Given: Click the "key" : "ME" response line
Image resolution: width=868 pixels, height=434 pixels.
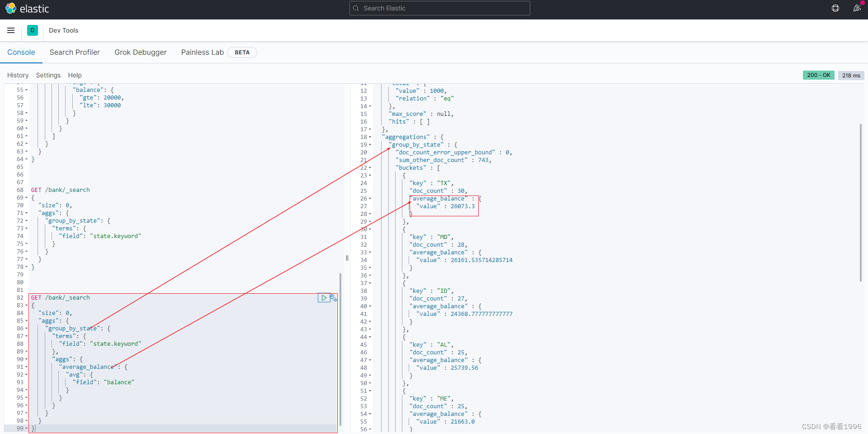Looking at the screenshot, I should tap(431, 399).
